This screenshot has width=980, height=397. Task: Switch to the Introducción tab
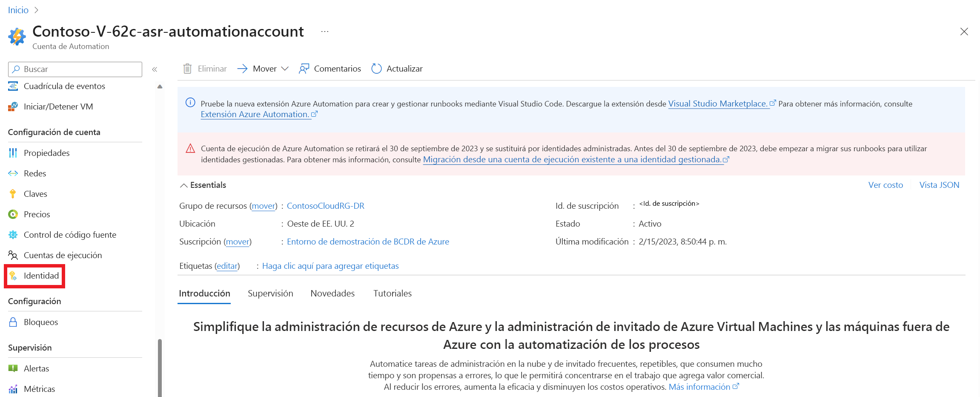(204, 293)
